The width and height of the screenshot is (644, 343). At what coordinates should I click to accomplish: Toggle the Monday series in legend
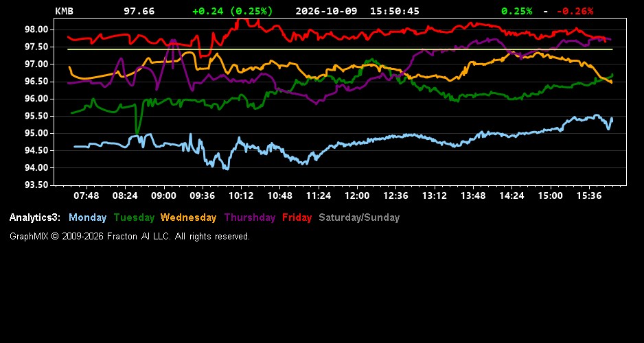[87, 217]
